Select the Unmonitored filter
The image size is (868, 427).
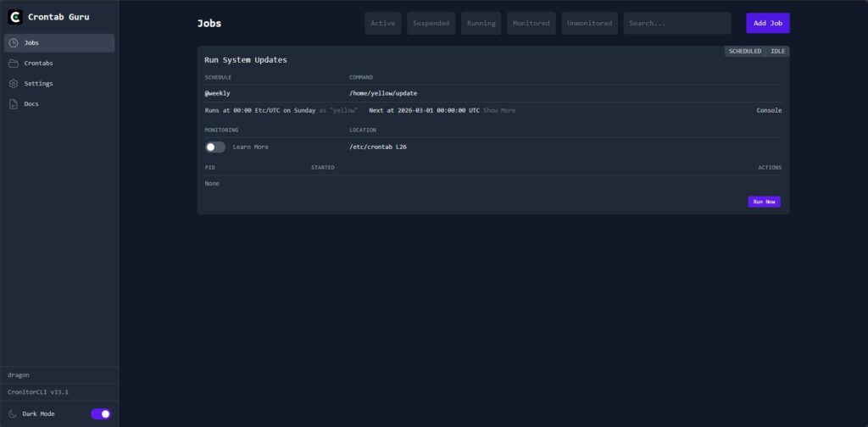(x=589, y=23)
